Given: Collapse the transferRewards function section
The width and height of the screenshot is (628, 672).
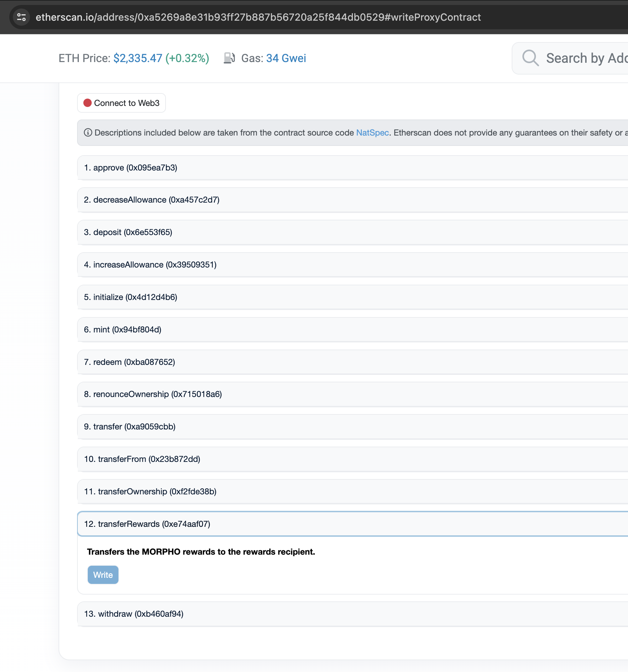Looking at the screenshot, I should [147, 524].
